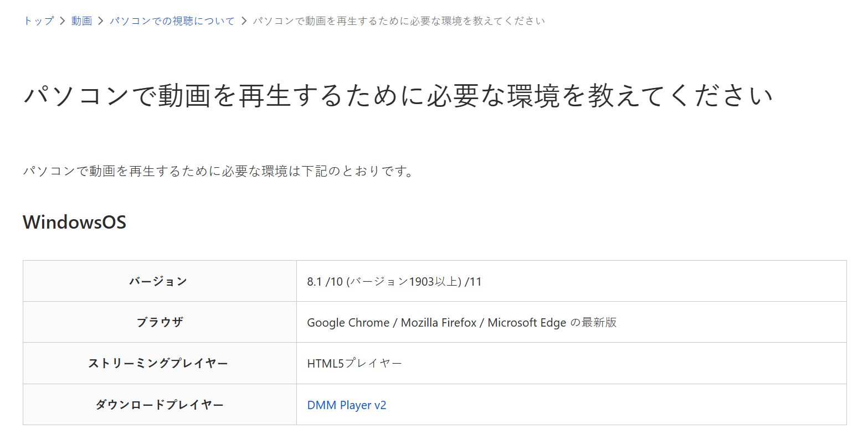Open the DMM Player v2 download link

point(346,405)
